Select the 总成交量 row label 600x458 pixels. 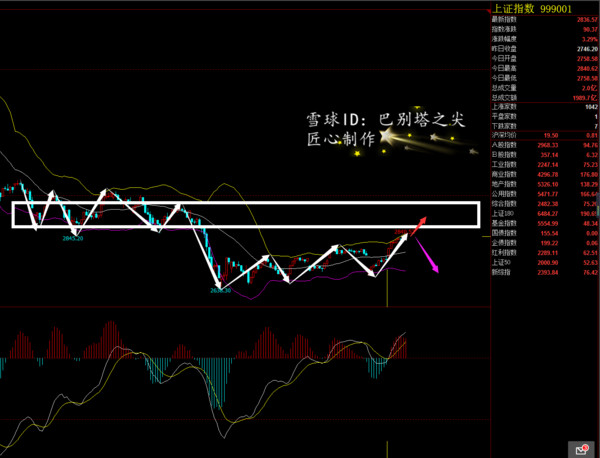coord(504,88)
